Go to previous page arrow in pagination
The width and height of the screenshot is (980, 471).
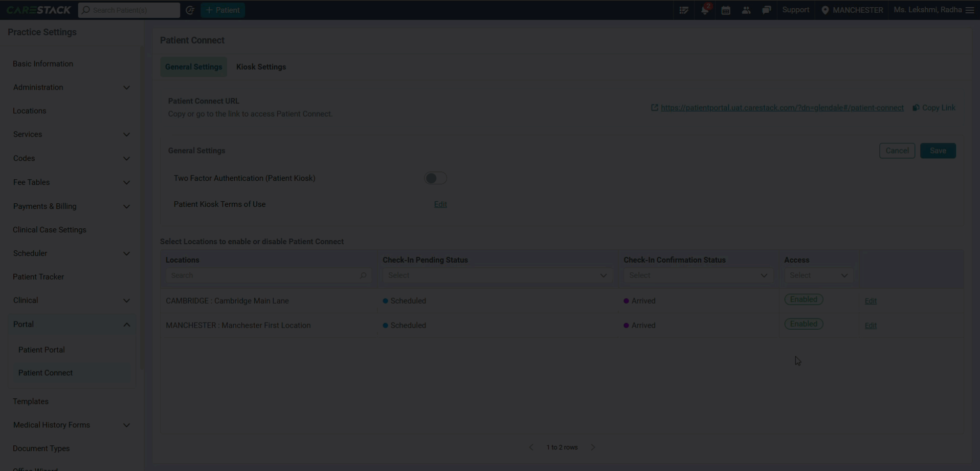(x=531, y=447)
